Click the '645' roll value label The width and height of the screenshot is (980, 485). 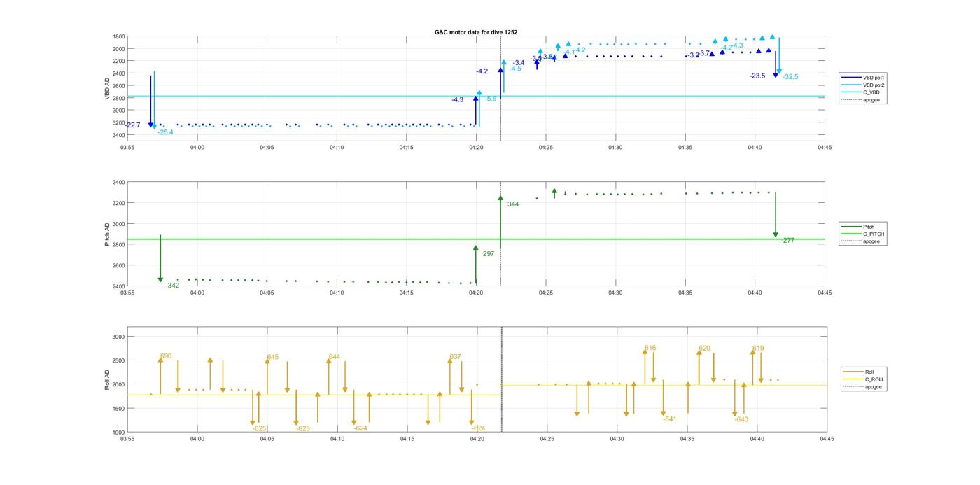[272, 357]
